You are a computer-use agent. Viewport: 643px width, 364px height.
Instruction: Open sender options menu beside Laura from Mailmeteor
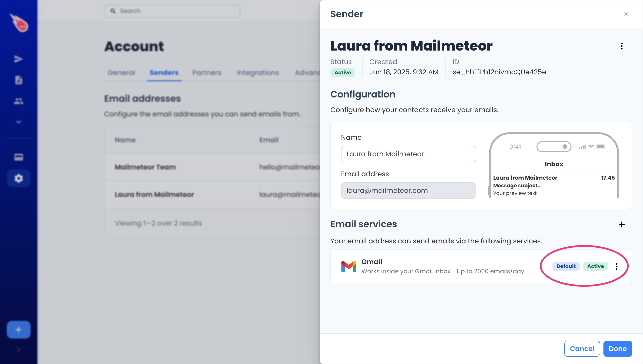click(x=622, y=46)
